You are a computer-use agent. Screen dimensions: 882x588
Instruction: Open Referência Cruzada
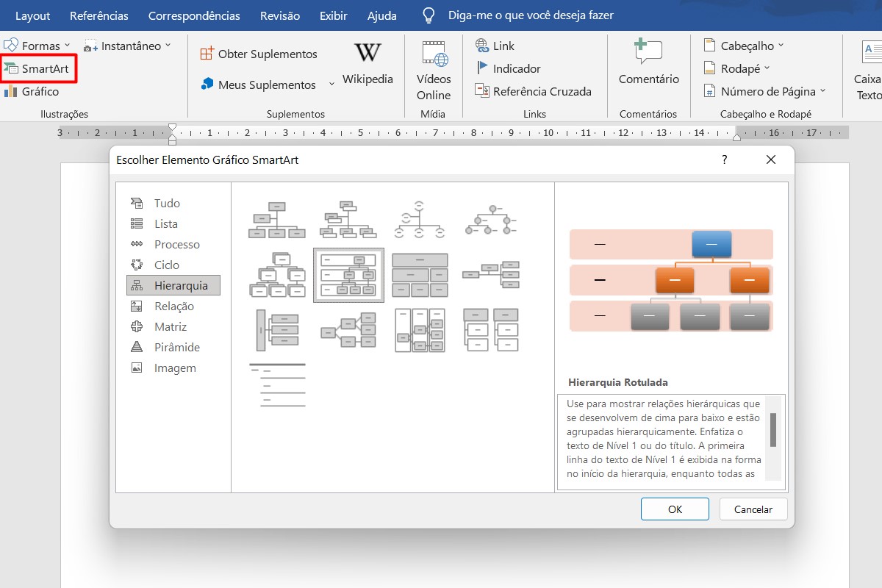click(534, 91)
